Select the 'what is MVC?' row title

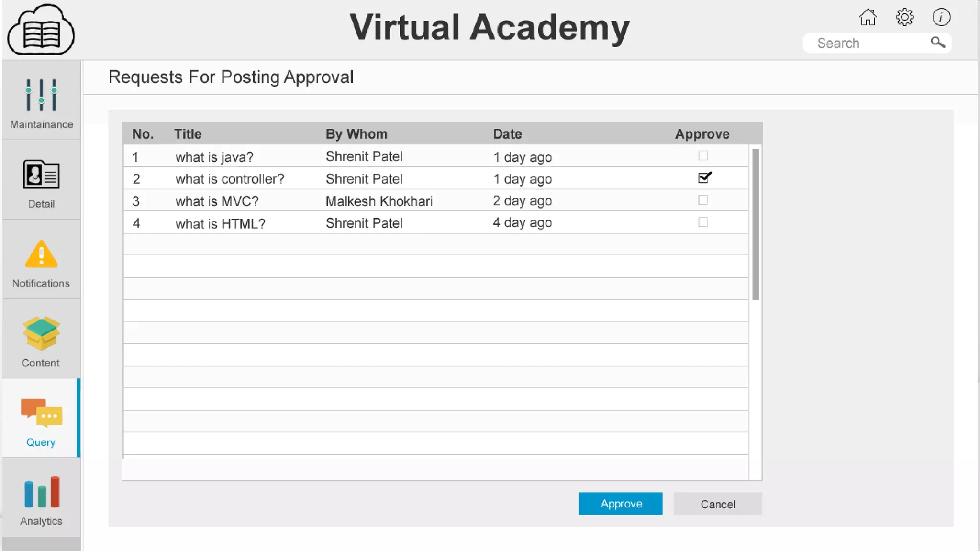click(217, 201)
